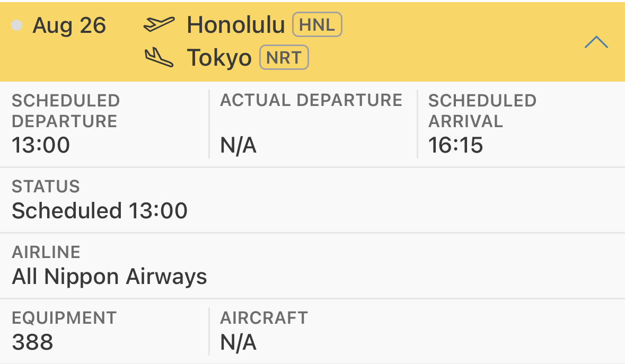This screenshot has width=625, height=364.
Task: Click the gray flight status dot
Action: tap(17, 25)
